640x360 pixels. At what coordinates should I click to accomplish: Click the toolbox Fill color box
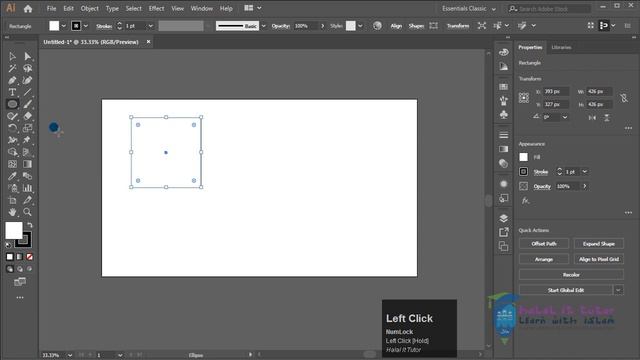tap(13, 231)
